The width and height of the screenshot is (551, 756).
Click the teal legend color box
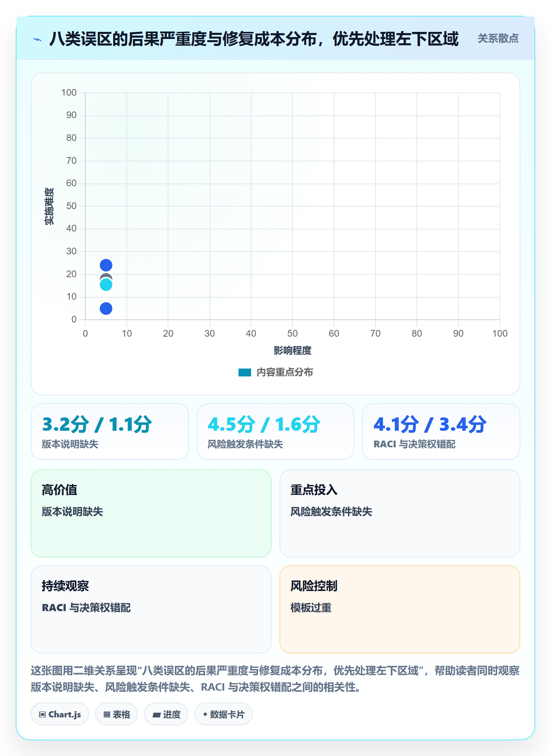pyautogui.click(x=244, y=372)
